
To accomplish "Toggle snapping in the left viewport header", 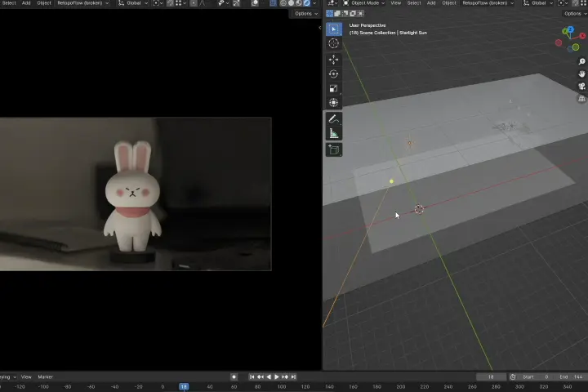I will 170,3.
